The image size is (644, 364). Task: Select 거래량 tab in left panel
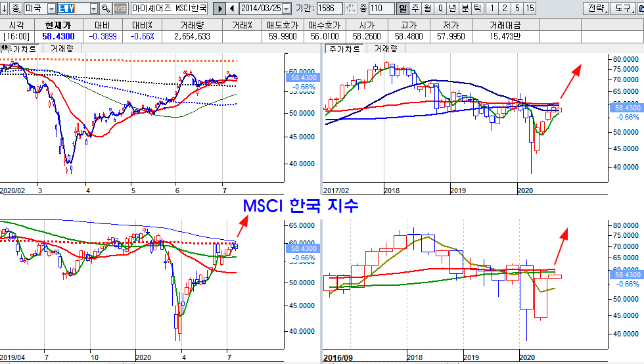62,49
